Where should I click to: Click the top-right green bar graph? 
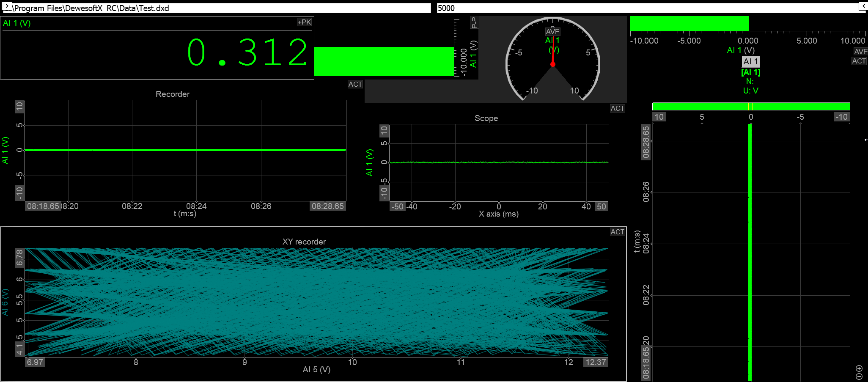(689, 23)
